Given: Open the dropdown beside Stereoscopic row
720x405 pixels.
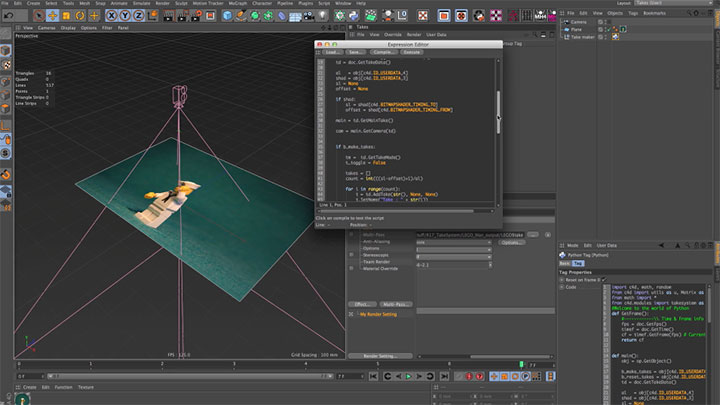Looking at the screenshot, I should [x=454, y=257].
